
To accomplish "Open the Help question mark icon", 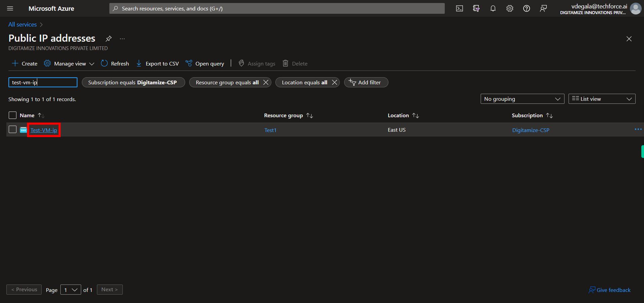I will coord(527,8).
